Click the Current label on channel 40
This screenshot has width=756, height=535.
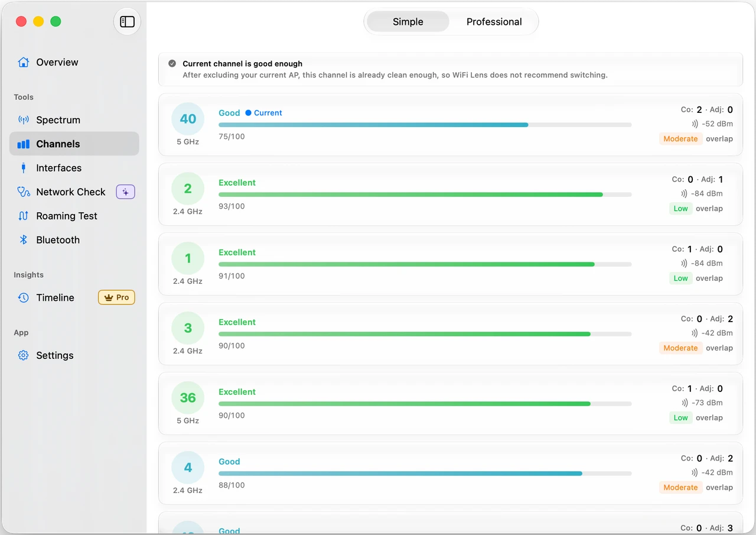tap(268, 113)
